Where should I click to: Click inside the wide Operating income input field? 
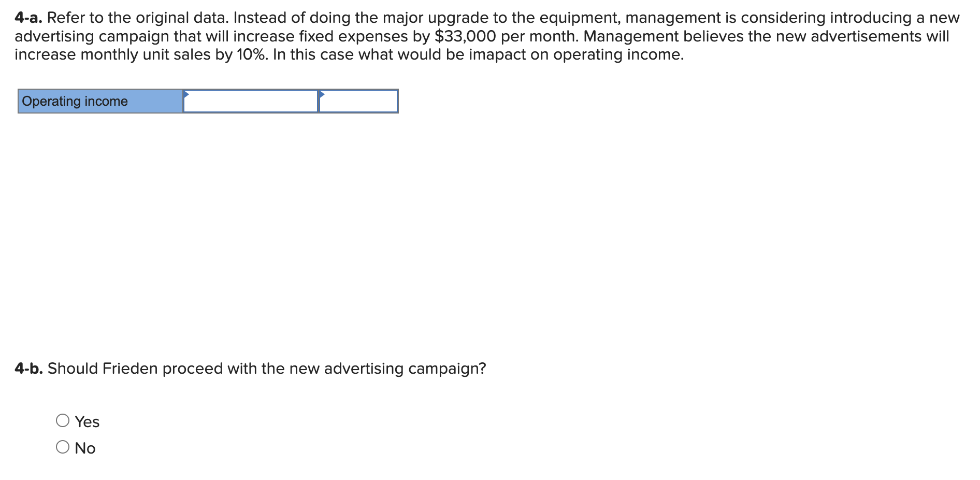tap(251, 102)
